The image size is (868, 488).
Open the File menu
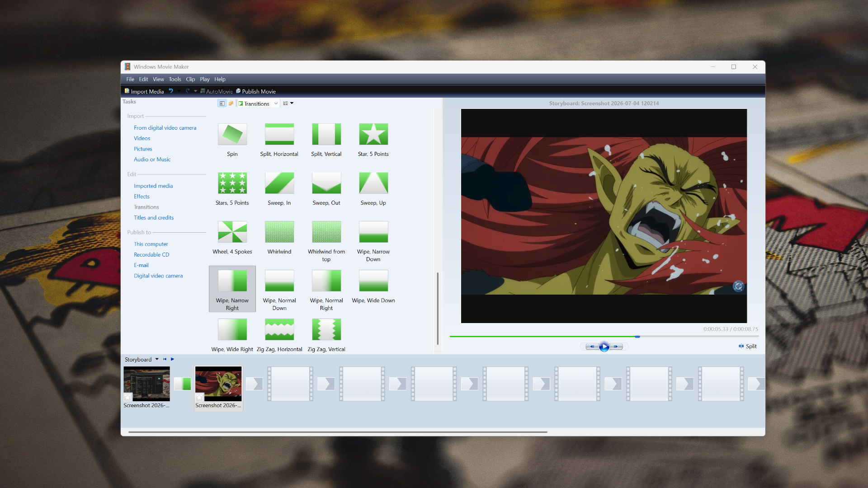[130, 79]
